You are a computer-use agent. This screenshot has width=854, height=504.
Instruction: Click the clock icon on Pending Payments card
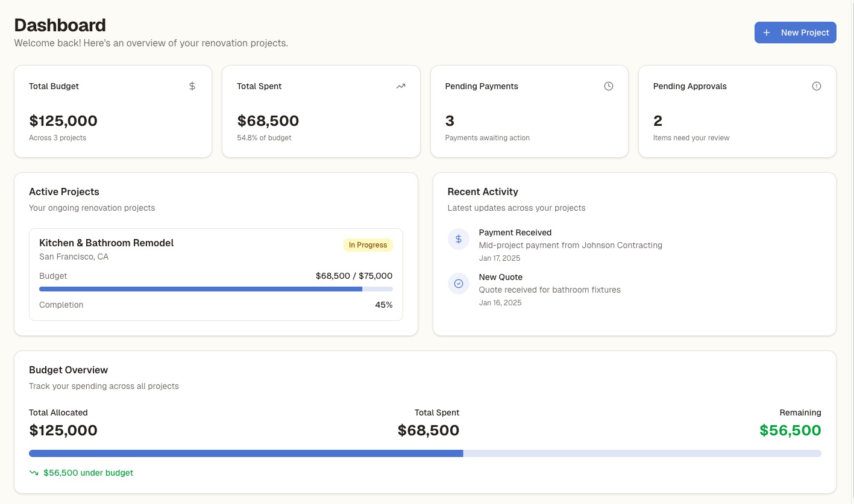(609, 86)
